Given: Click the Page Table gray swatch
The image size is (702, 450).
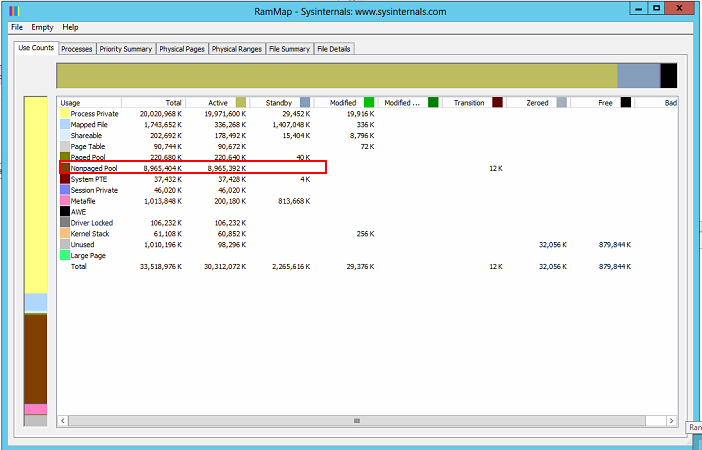Looking at the screenshot, I should pyautogui.click(x=65, y=146).
